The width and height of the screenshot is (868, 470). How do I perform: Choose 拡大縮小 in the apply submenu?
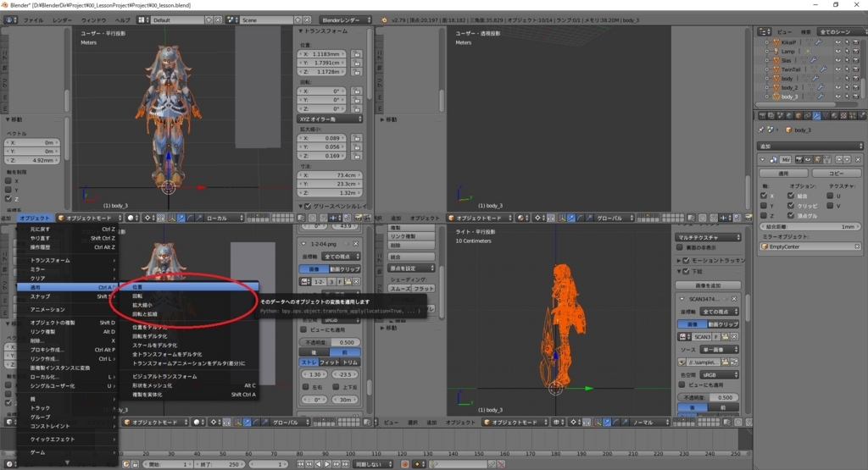[x=189, y=305]
